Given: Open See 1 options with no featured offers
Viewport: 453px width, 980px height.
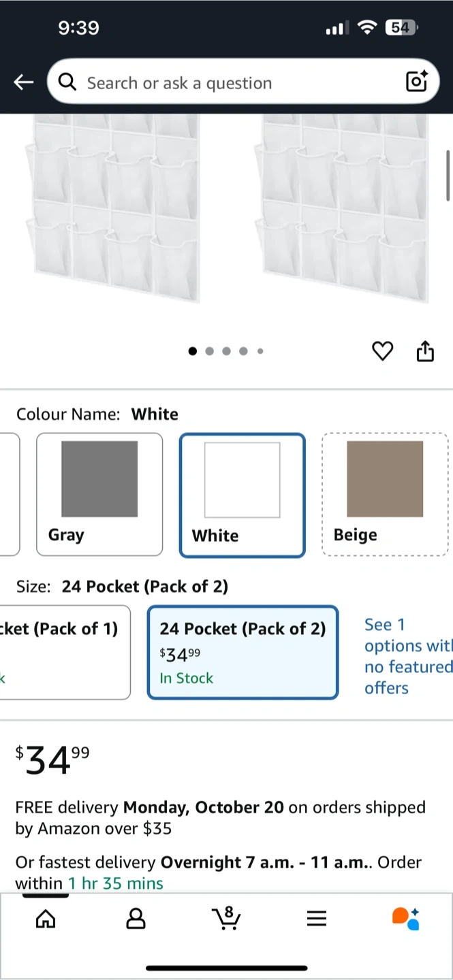Looking at the screenshot, I should [407, 656].
